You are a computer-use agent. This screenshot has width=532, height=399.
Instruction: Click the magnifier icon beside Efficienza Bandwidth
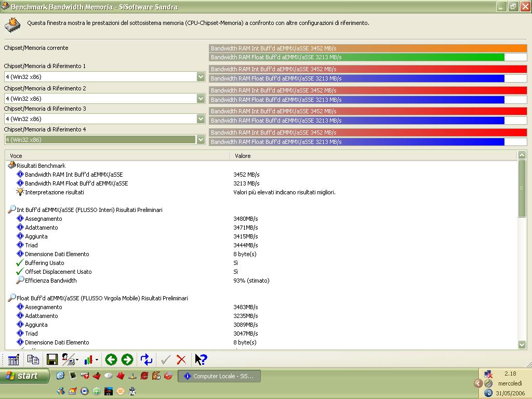(x=20, y=280)
